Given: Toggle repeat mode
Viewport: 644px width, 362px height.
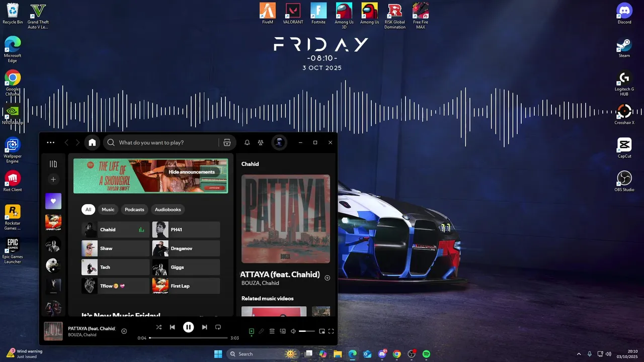Looking at the screenshot, I should tap(218, 327).
